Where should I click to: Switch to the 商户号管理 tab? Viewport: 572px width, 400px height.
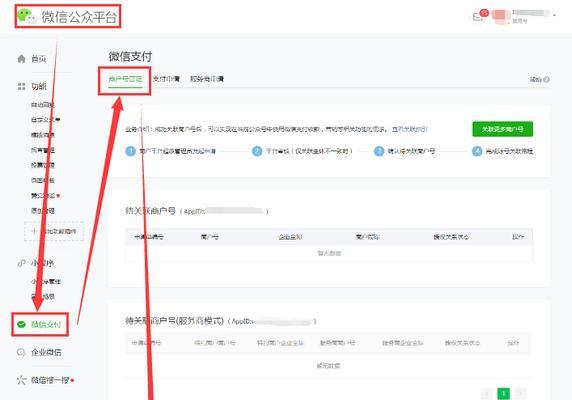tap(125, 79)
